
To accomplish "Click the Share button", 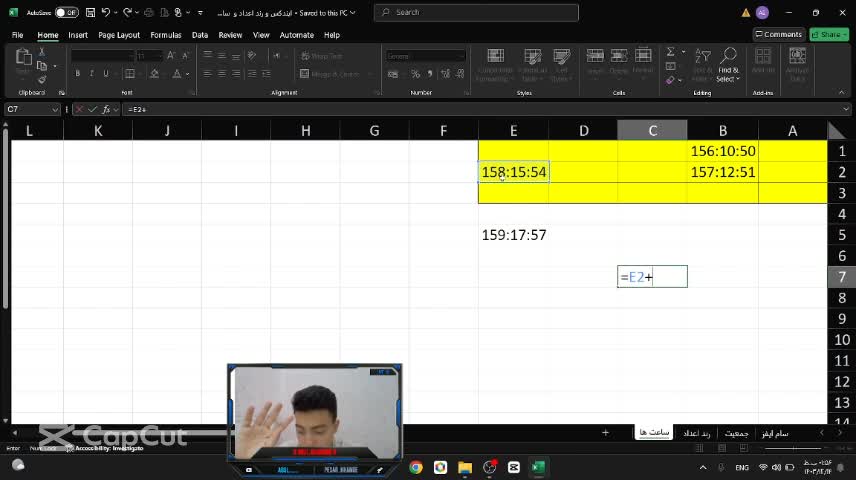I will click(830, 34).
